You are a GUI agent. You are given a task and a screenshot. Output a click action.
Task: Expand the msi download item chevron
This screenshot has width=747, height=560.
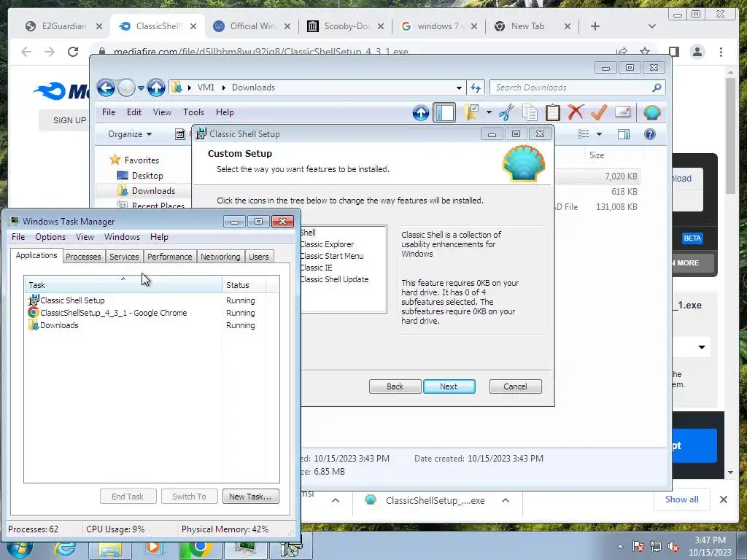point(336,500)
